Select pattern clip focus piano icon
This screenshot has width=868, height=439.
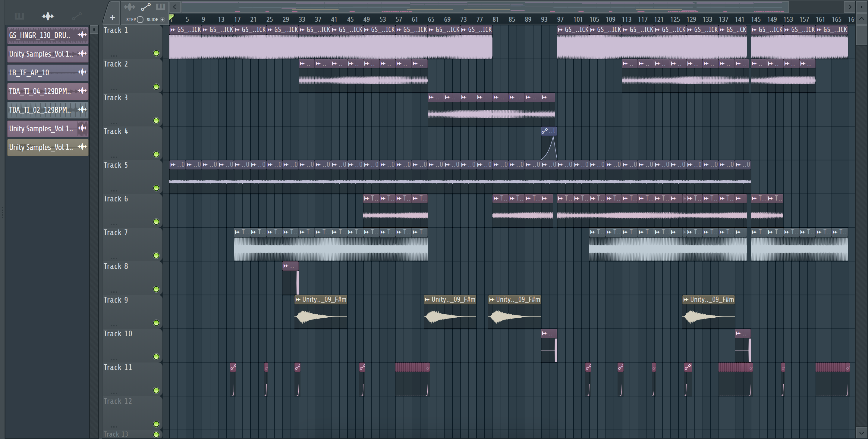pos(160,7)
